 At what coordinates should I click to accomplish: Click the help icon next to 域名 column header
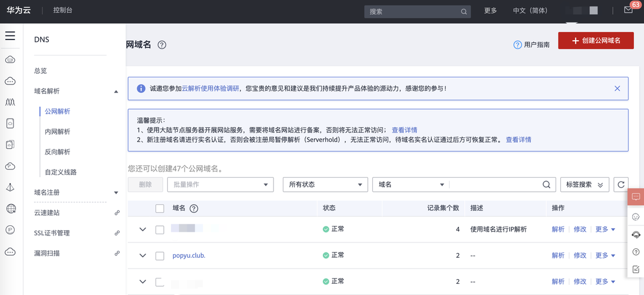click(194, 209)
